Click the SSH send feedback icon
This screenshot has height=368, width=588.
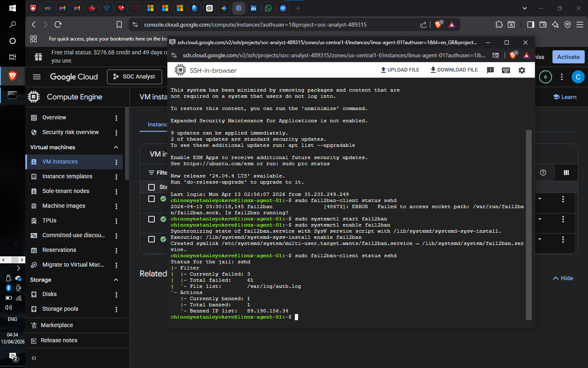click(x=490, y=70)
